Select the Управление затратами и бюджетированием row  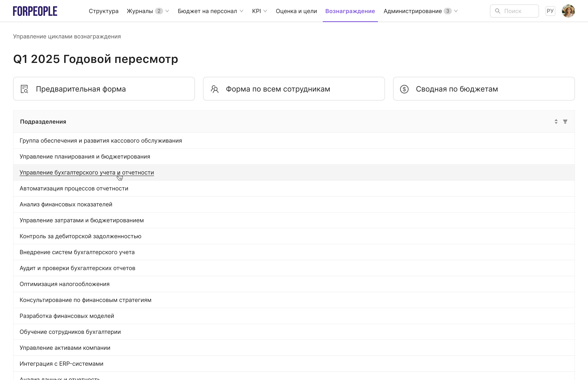82,220
